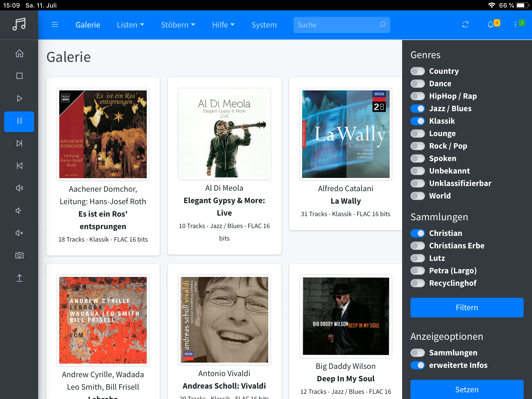
Task: Enable the World genre toggle
Action: [x=418, y=196]
